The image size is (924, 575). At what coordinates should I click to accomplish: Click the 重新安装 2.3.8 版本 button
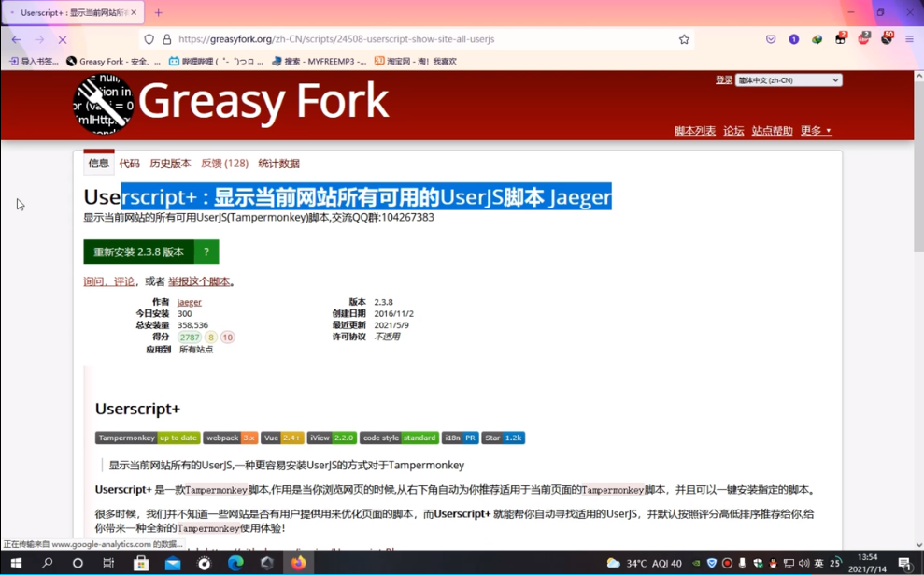click(x=138, y=252)
